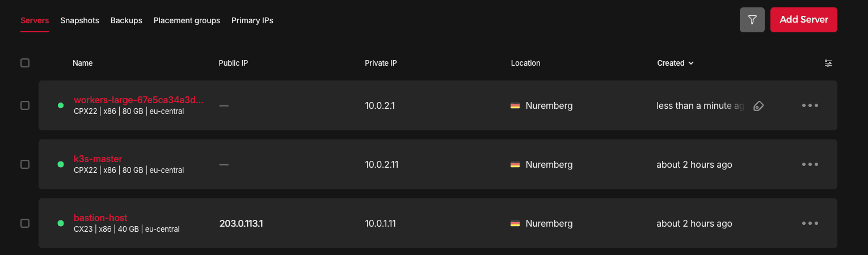
Task: Open the k3s-master server link
Action: pos(98,159)
